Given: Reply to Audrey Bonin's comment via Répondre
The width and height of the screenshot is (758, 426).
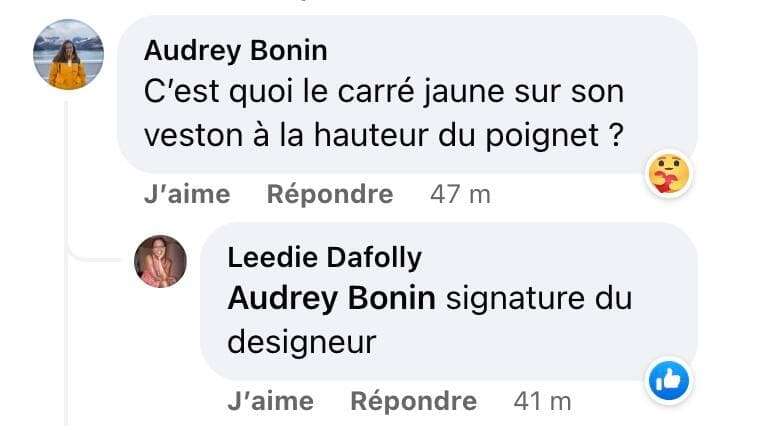Looking at the screenshot, I should (329, 194).
